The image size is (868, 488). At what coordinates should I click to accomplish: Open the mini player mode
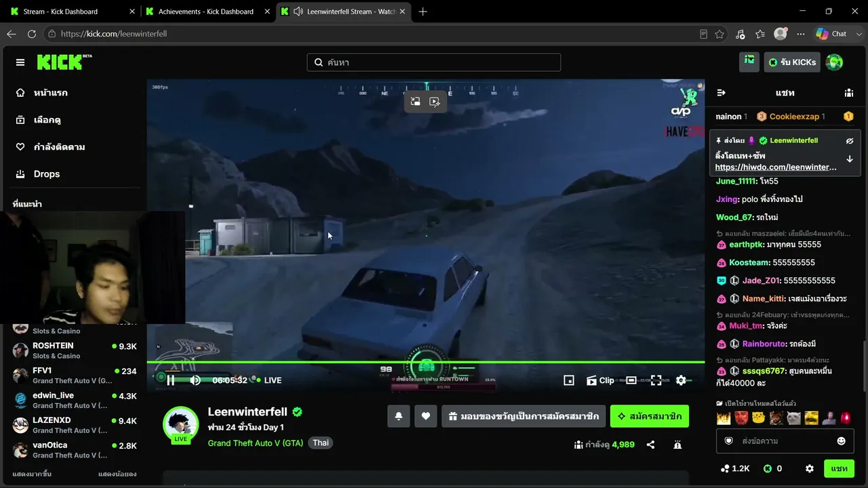tap(569, 380)
